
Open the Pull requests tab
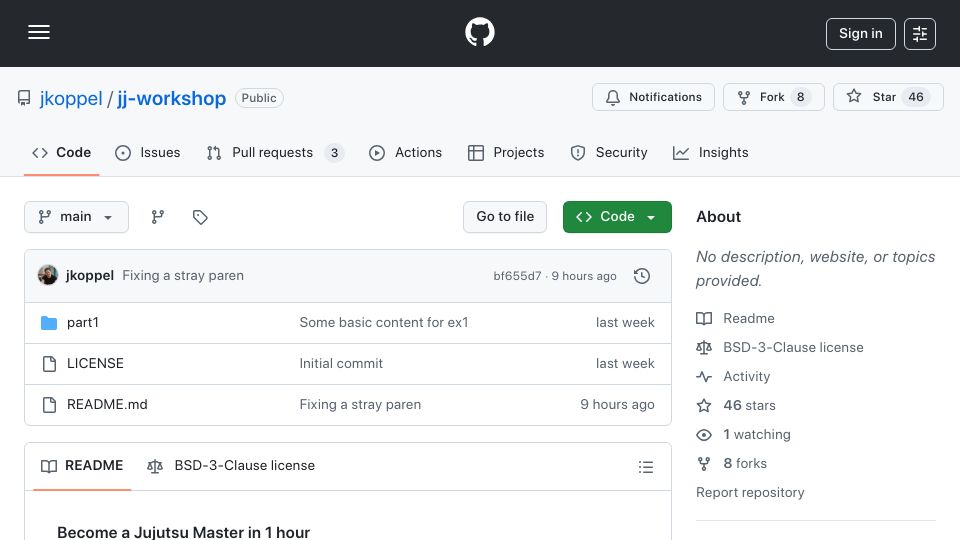[275, 152]
